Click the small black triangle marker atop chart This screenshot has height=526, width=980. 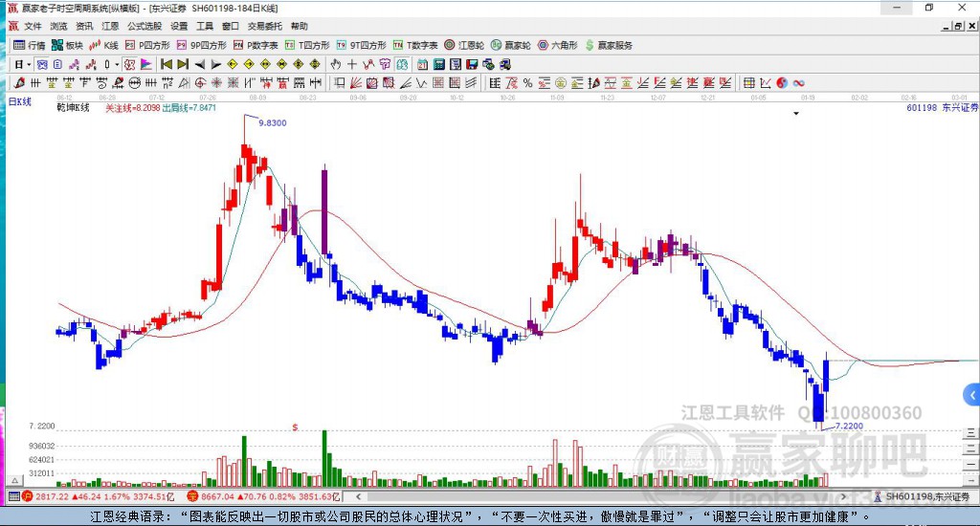(796, 114)
